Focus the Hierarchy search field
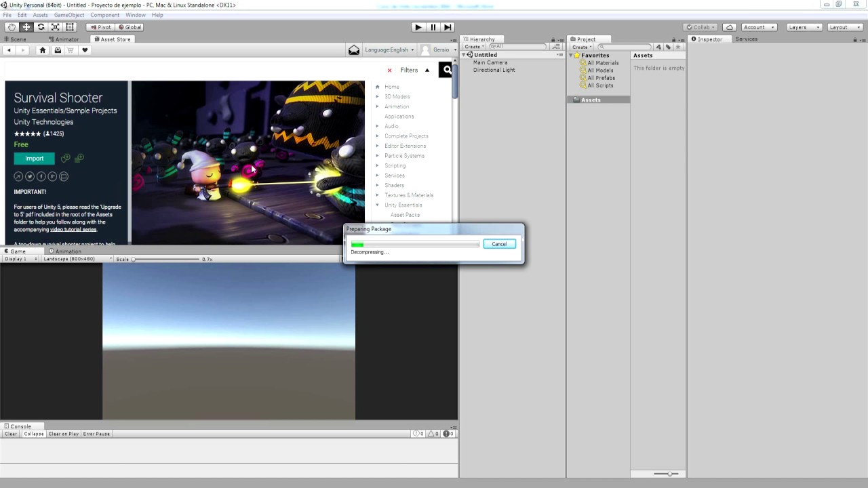The height and width of the screenshot is (488, 868). click(519, 47)
